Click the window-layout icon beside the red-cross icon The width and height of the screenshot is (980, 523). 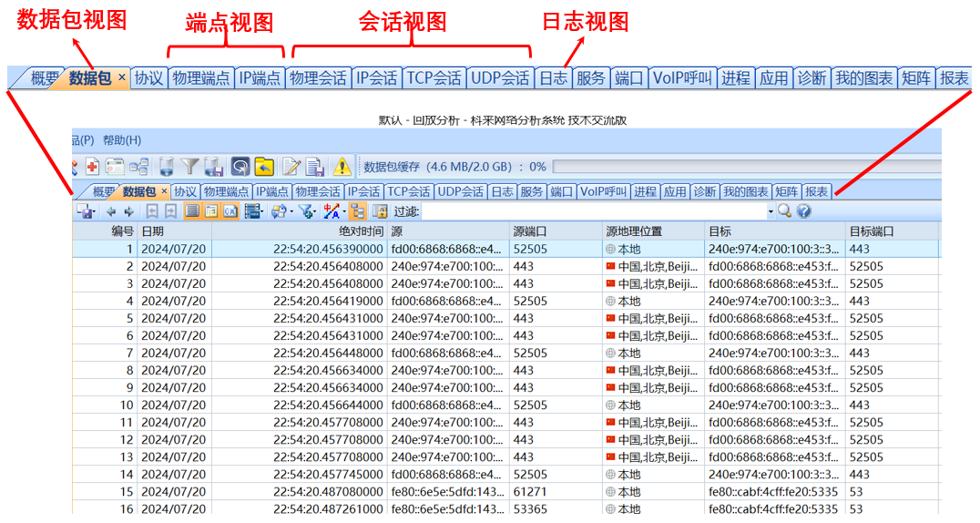[115, 167]
